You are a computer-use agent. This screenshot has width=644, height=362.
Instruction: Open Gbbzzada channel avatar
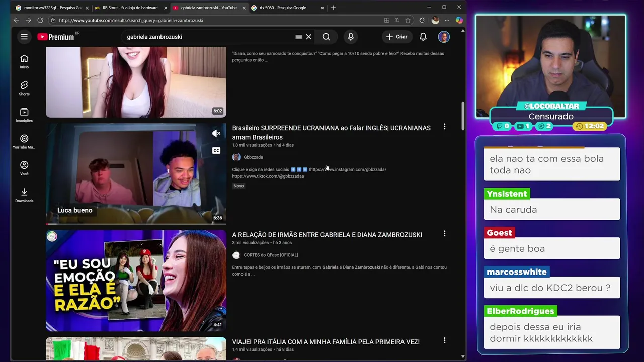click(236, 157)
